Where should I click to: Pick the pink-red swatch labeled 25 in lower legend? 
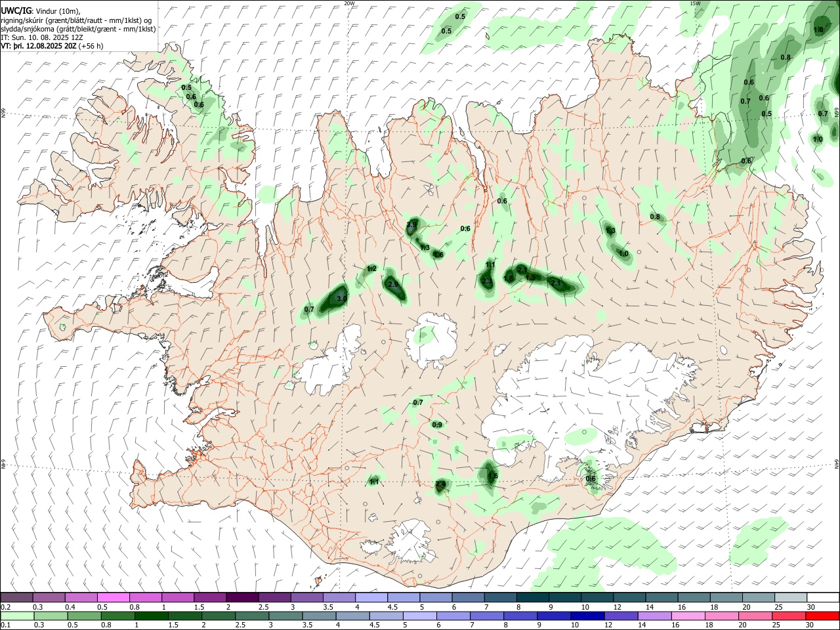(790, 616)
